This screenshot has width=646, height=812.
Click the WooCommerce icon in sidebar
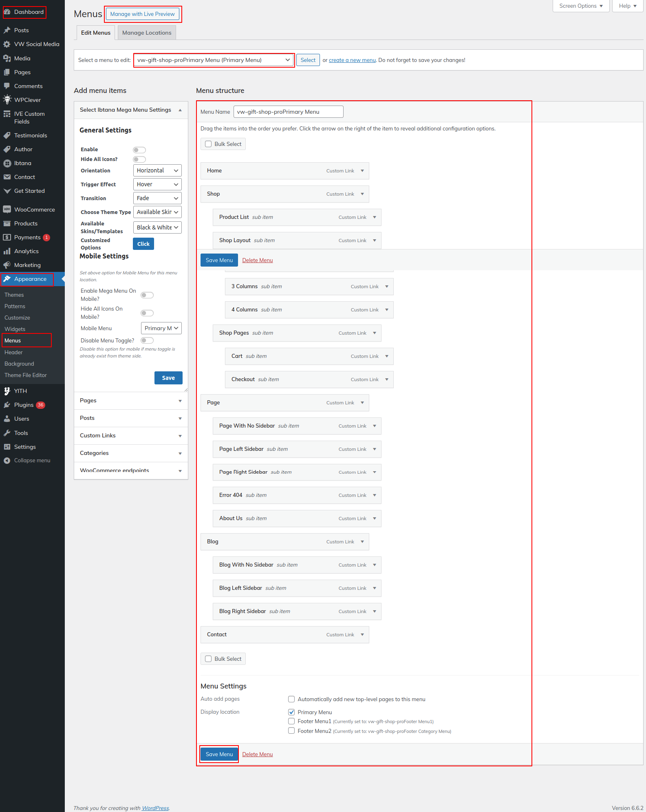pos(7,210)
